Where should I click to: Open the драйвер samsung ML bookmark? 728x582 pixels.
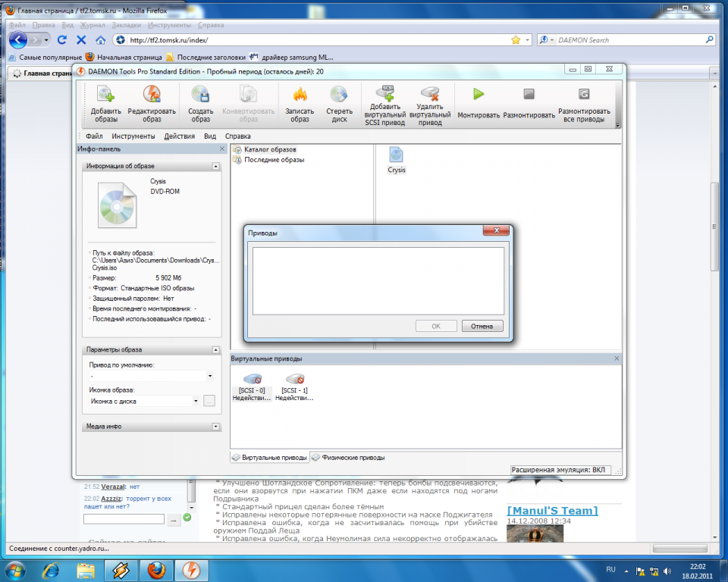point(291,57)
